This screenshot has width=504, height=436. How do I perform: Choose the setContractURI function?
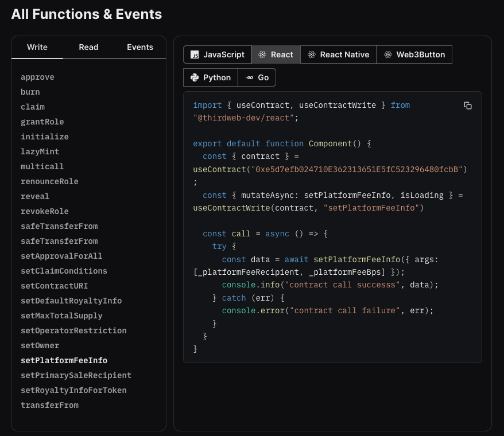pos(55,286)
